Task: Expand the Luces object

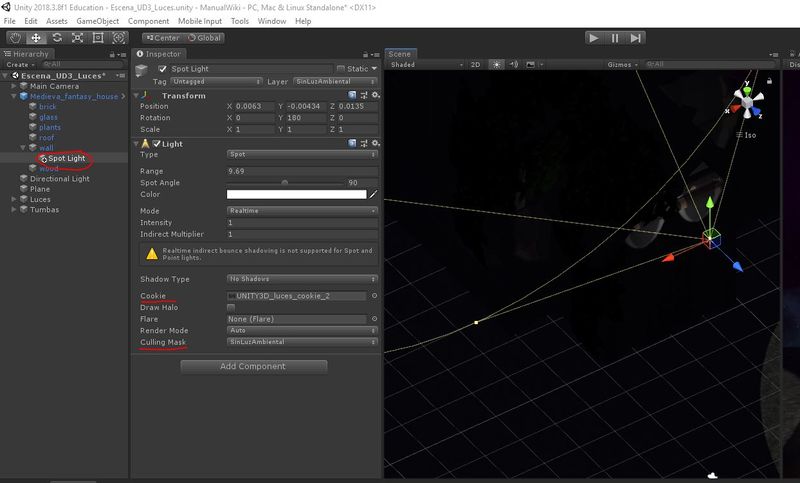Action: 14,199
